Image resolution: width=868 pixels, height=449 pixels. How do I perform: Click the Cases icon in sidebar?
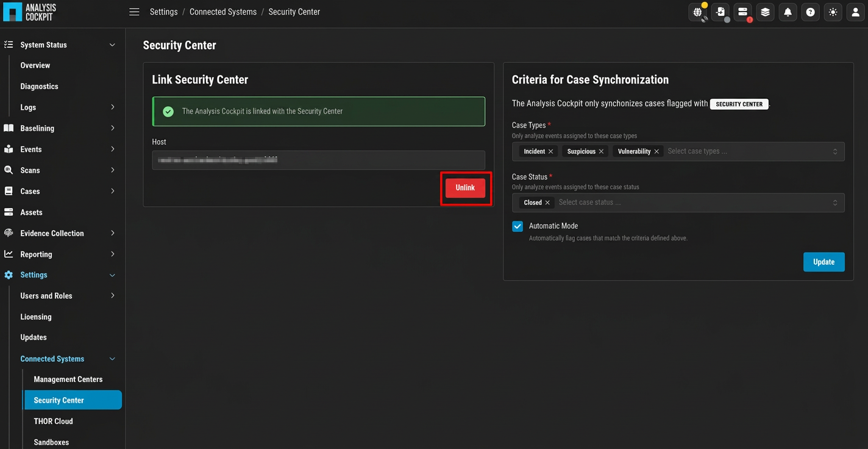click(x=9, y=191)
